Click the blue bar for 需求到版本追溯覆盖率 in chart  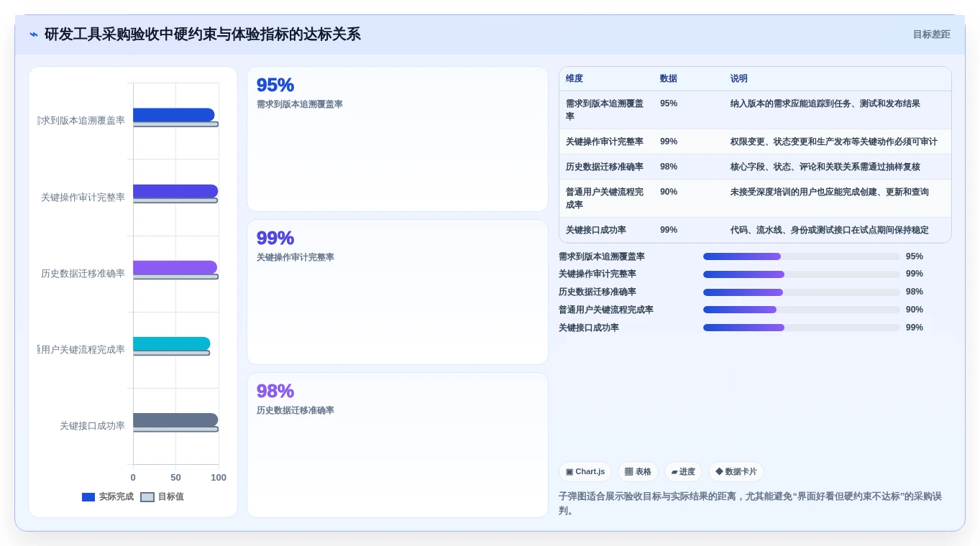click(174, 115)
